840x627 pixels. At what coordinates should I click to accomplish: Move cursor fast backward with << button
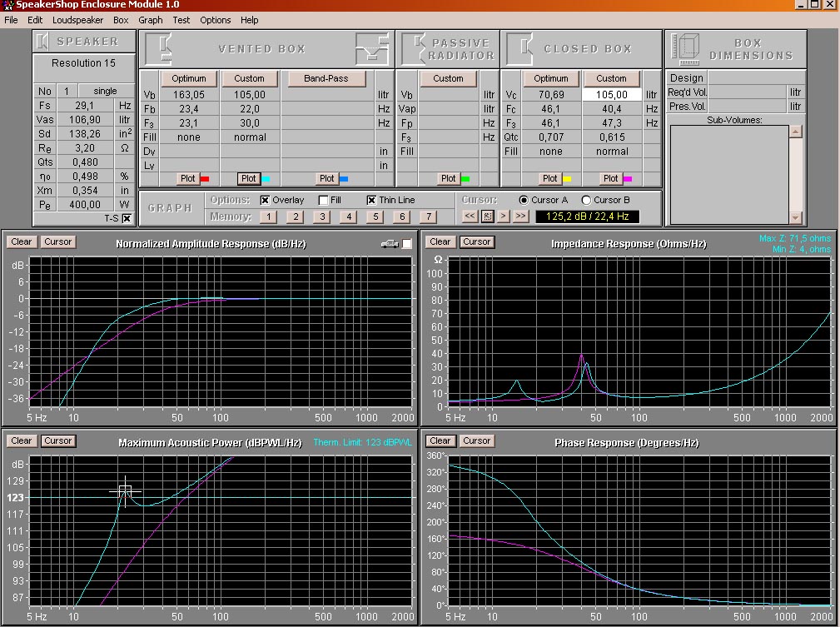(x=470, y=216)
